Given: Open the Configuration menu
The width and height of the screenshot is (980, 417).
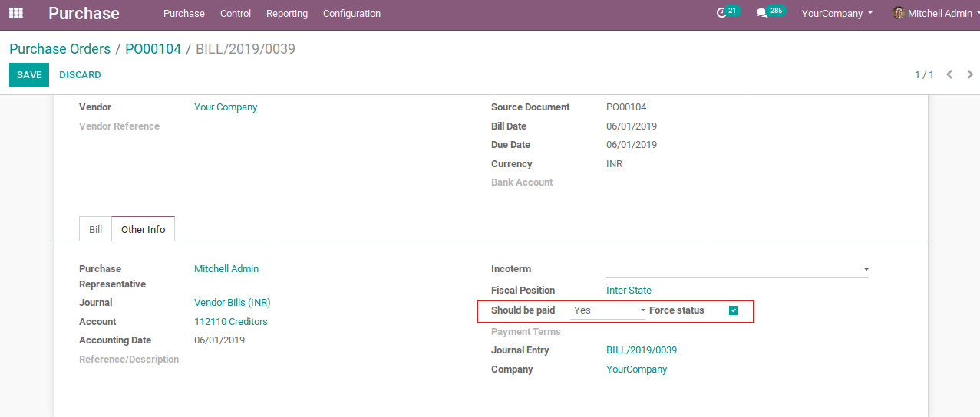Looking at the screenshot, I should click(351, 13).
